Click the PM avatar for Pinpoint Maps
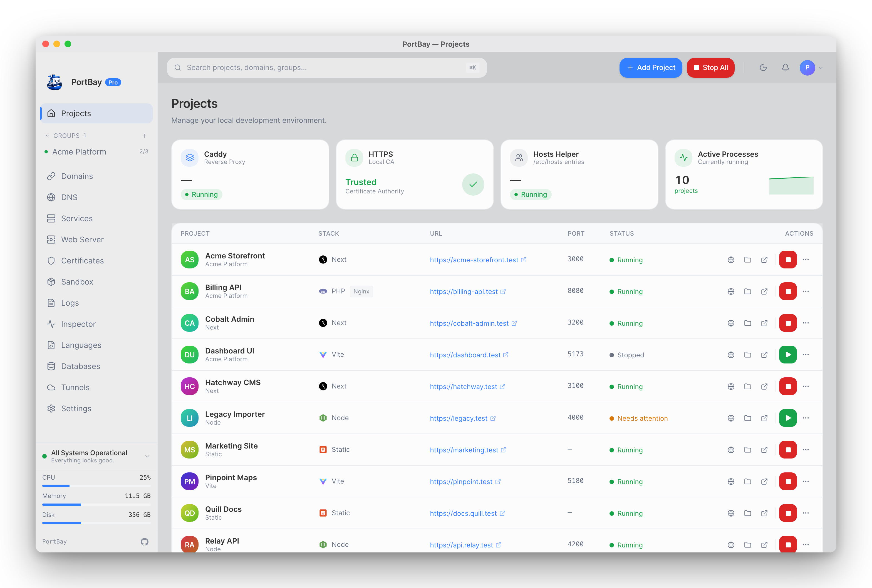Screen dimensions: 872x588 pos(189,482)
